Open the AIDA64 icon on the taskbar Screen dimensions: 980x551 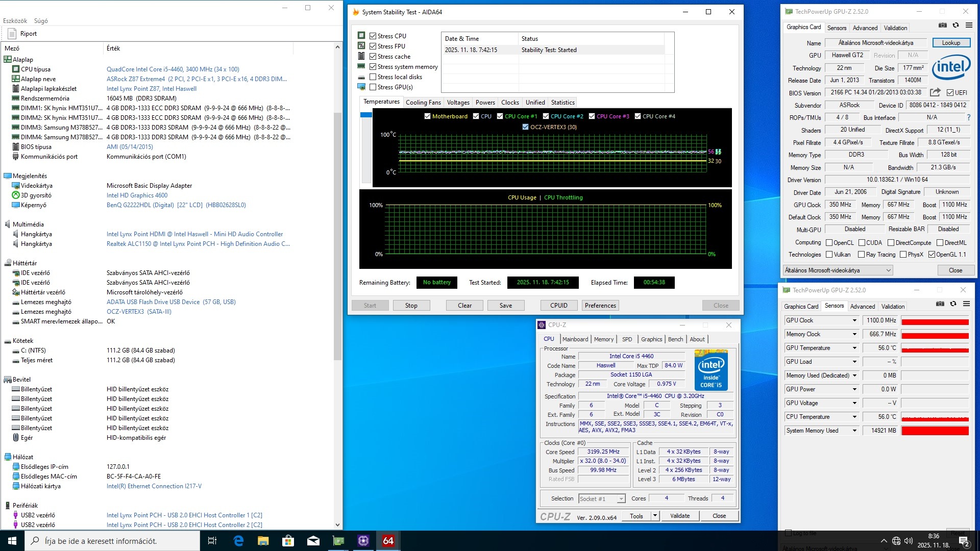coord(388,541)
